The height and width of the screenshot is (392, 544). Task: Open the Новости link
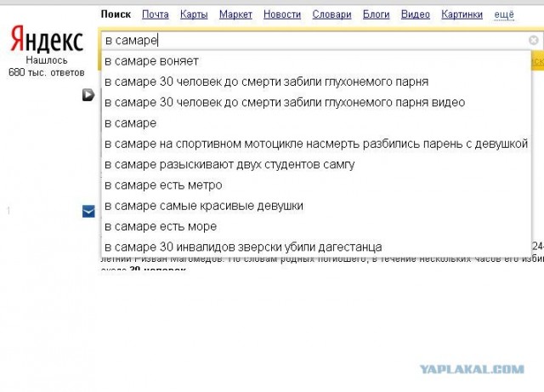click(282, 14)
